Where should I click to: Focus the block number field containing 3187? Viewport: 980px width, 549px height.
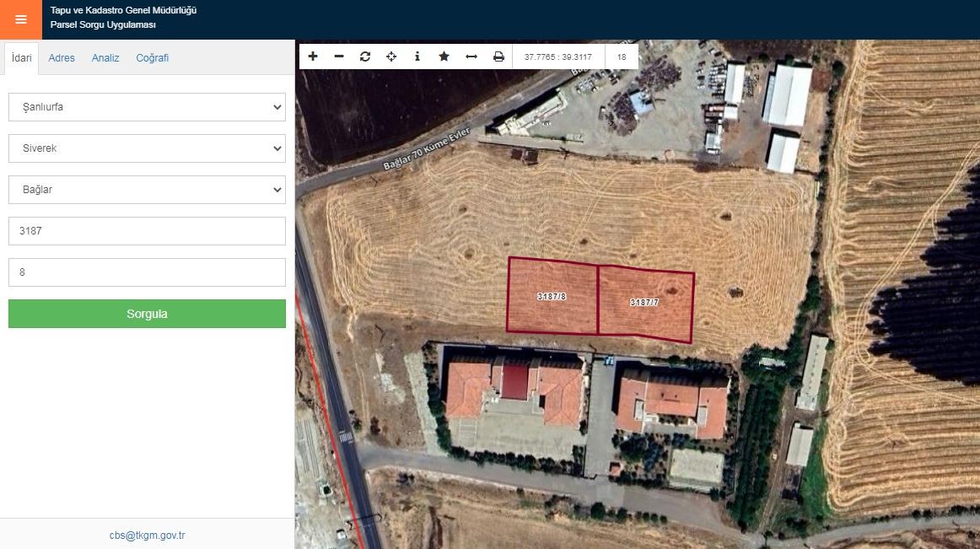pyautogui.click(x=147, y=231)
